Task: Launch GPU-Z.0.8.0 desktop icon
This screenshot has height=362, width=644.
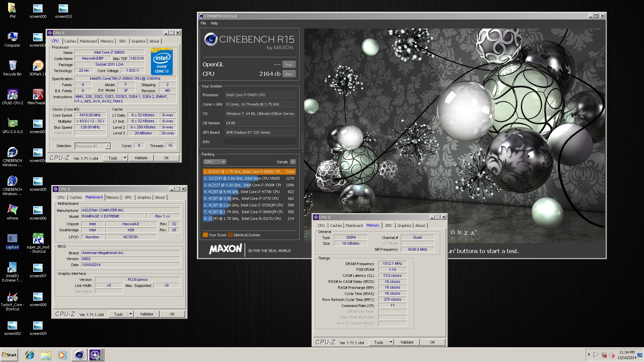Action: [12, 126]
